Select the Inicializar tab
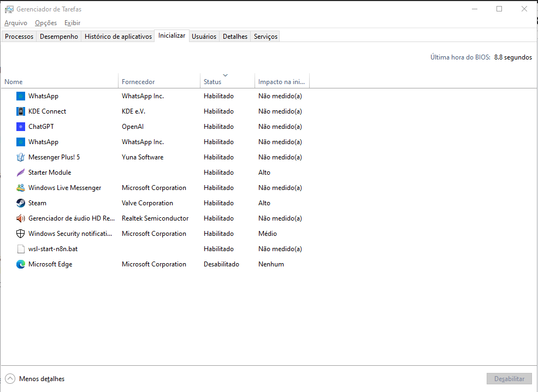The width and height of the screenshot is (538, 392). click(x=172, y=35)
